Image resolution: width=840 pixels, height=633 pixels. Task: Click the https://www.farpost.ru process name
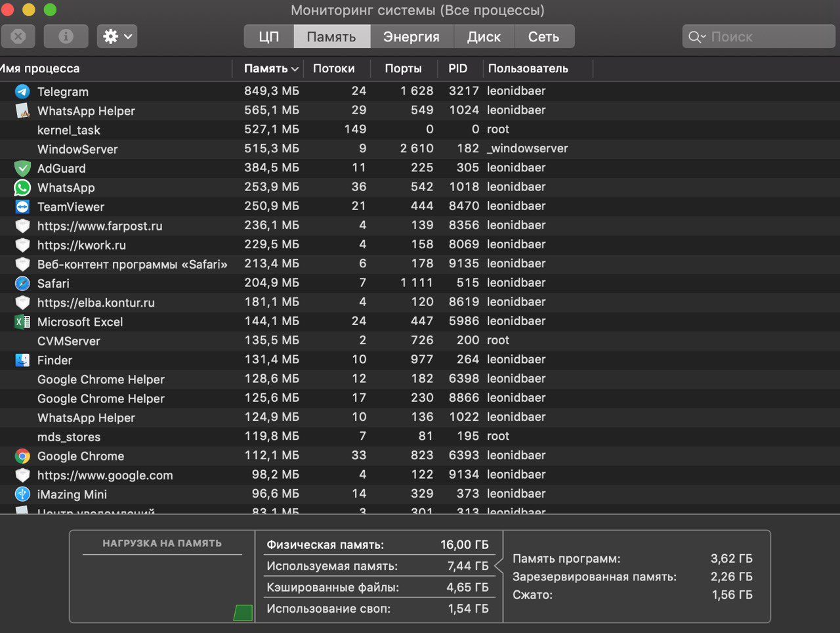point(100,226)
